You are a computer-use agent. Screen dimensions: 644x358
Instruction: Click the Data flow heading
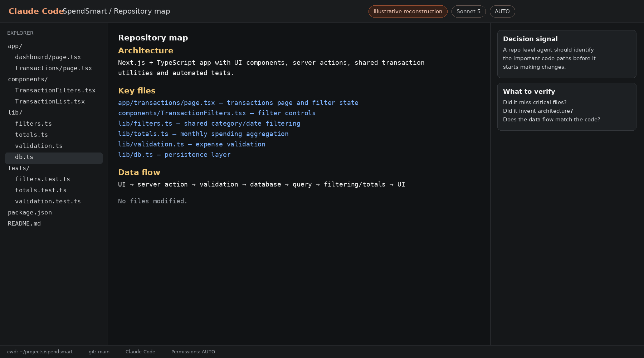pos(139,173)
